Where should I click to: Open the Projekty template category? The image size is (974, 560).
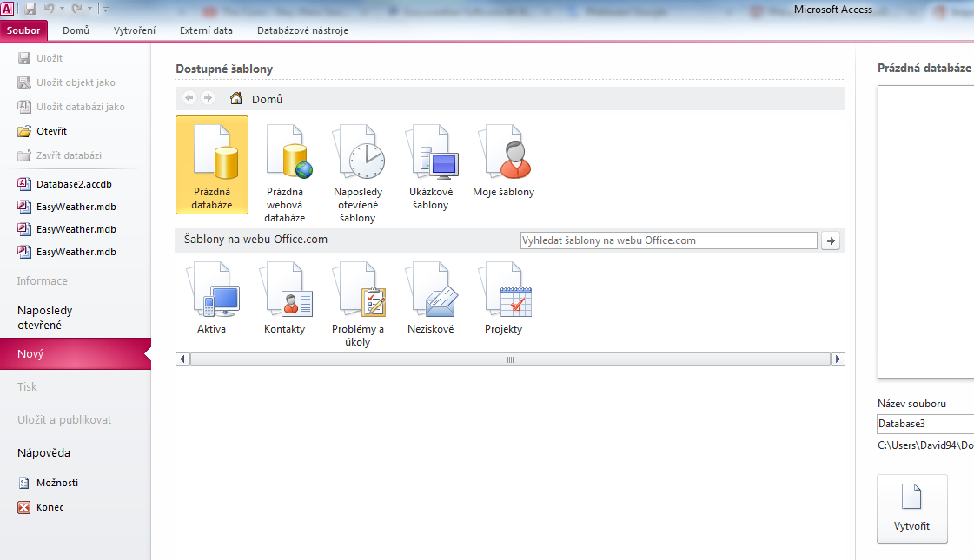click(503, 298)
